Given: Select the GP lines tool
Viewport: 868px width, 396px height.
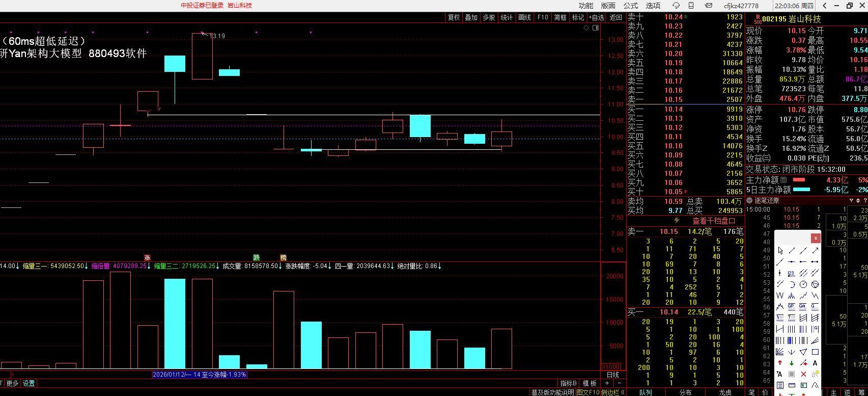Looking at the screenshot, I should tap(792, 307).
